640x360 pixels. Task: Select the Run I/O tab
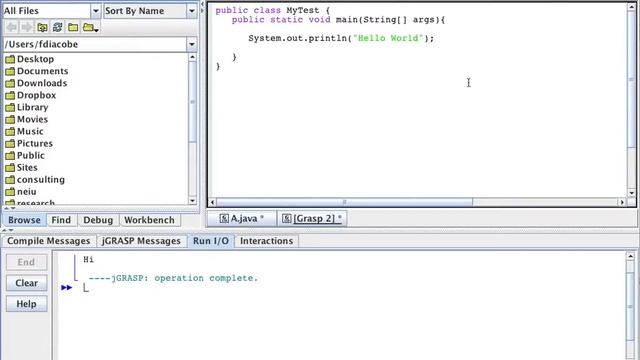[x=211, y=241]
